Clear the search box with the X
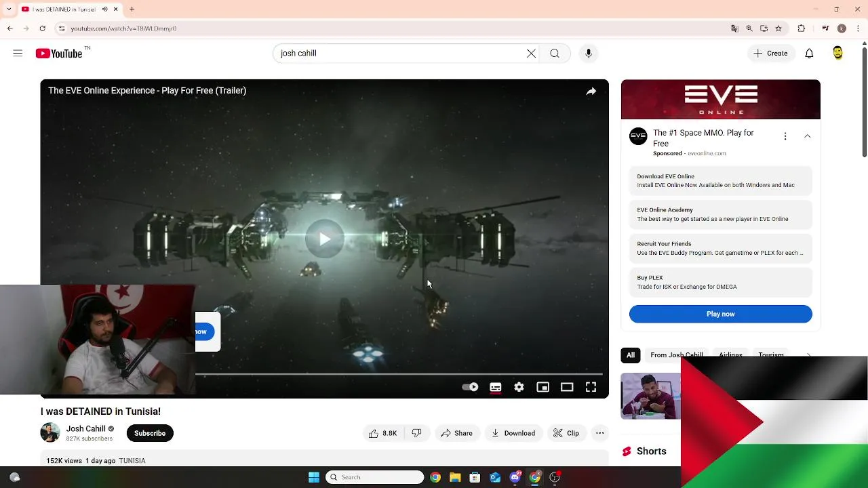 pos(531,54)
